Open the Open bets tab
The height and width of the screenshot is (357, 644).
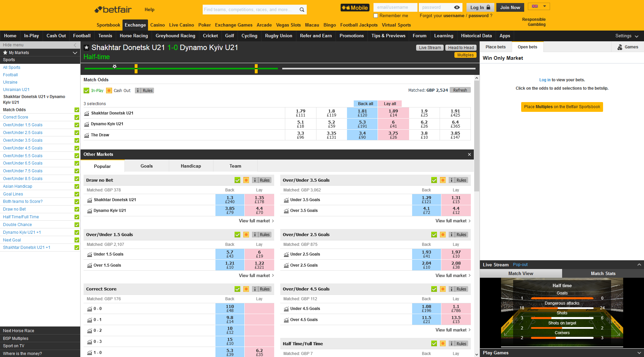[528, 47]
